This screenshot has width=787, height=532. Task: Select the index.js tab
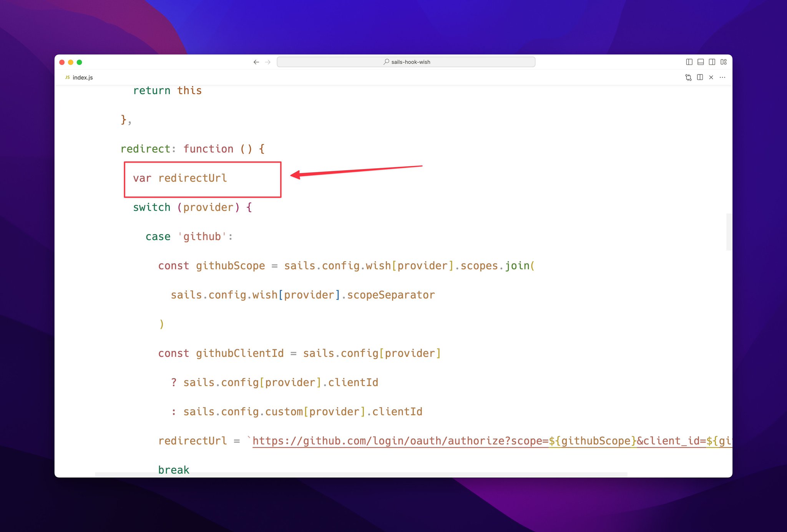point(83,78)
